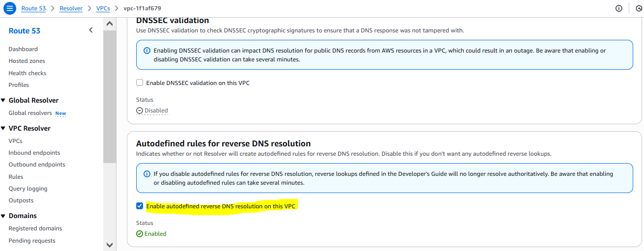Viewport: 644px width, 251px height.
Task: Click the info circle icon at top right
Action: tap(619, 8)
